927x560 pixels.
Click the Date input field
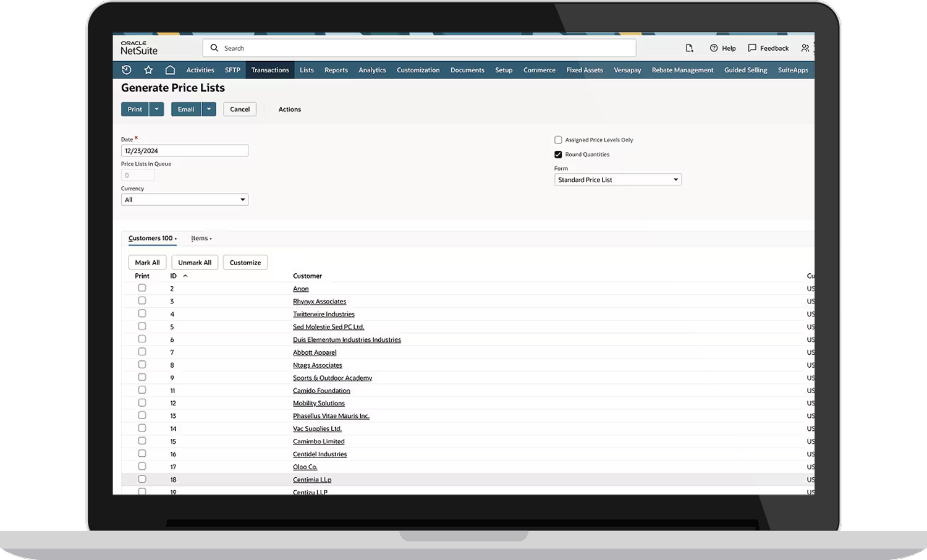[185, 151]
